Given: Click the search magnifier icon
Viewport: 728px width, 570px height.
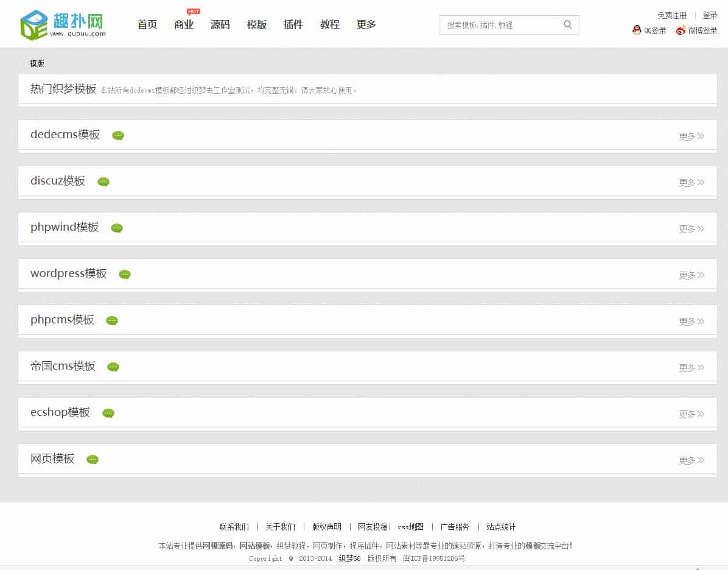Looking at the screenshot, I should (x=567, y=24).
